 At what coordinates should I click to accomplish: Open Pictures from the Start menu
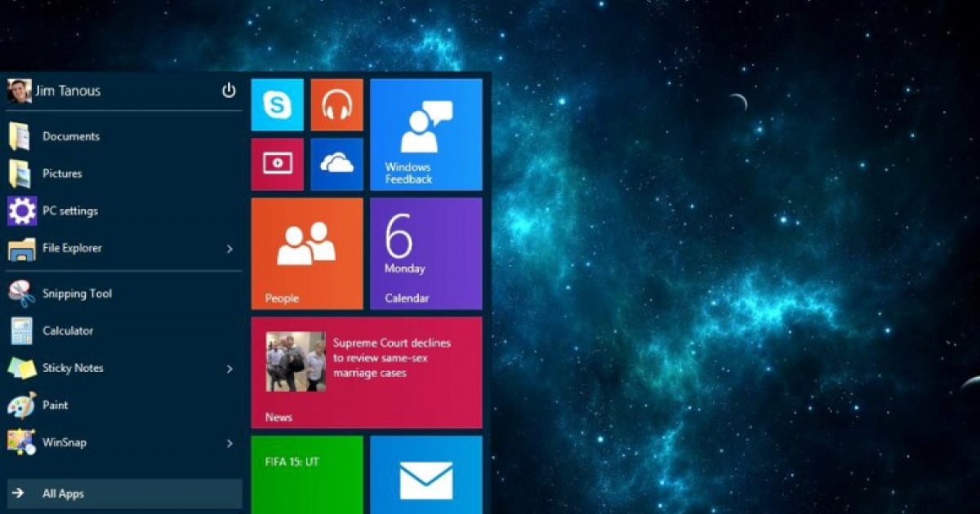point(62,174)
